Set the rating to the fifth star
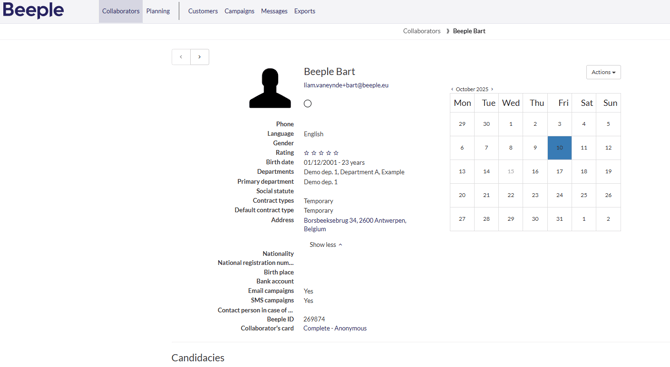This screenshot has height=367, width=670. (336, 153)
